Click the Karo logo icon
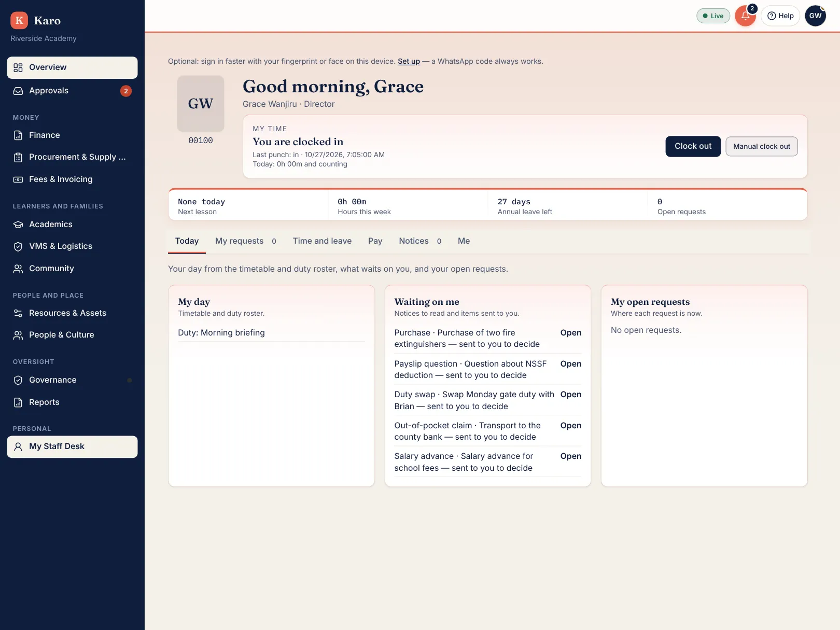This screenshot has width=840, height=630. [x=19, y=20]
